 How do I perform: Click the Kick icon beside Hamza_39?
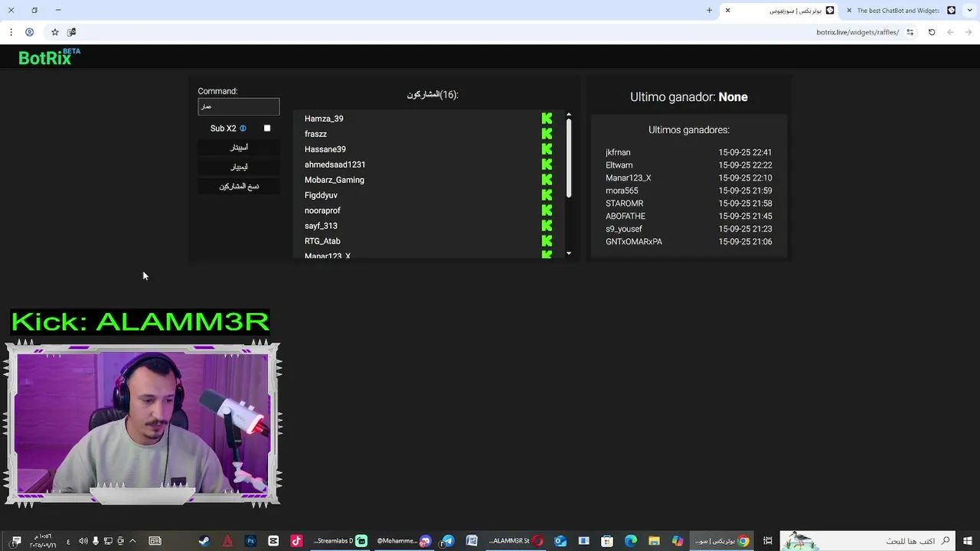pyautogui.click(x=547, y=119)
